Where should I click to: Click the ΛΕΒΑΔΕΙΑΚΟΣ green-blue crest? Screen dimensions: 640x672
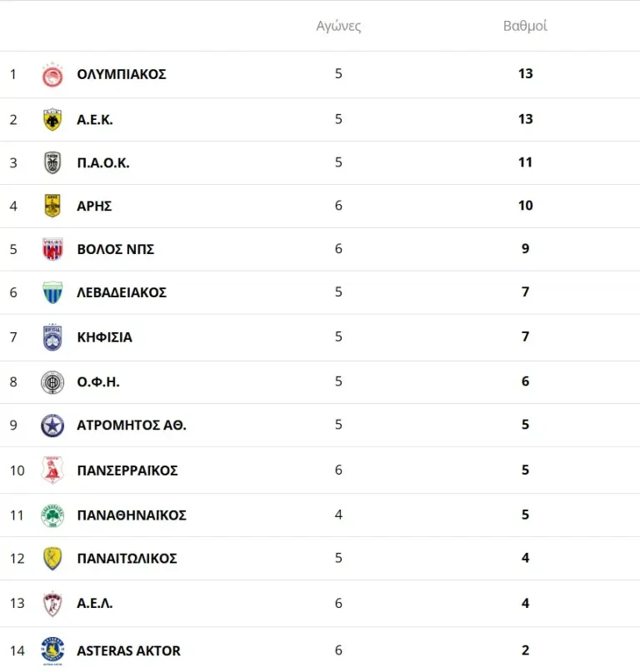point(52,292)
